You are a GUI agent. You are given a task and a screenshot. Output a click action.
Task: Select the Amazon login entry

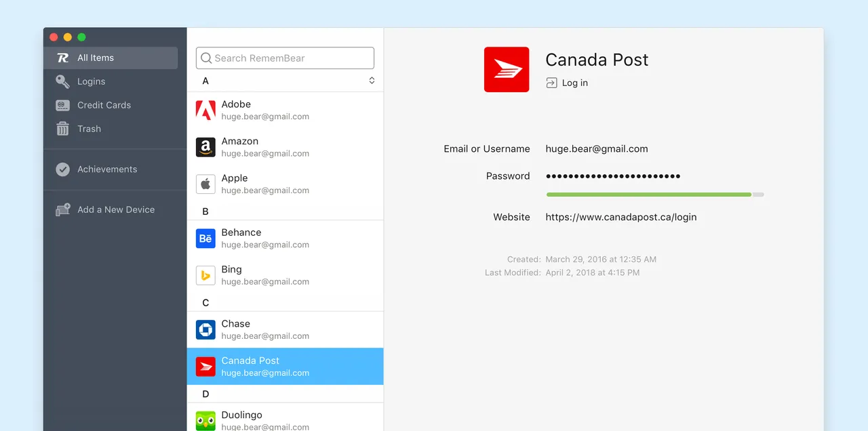click(x=285, y=147)
